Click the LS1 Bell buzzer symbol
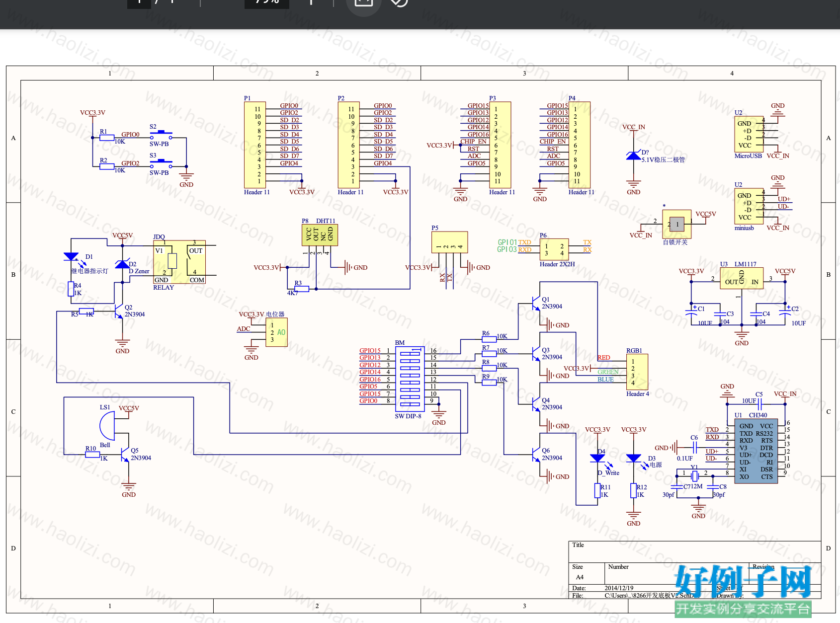840x623 pixels. (x=107, y=426)
